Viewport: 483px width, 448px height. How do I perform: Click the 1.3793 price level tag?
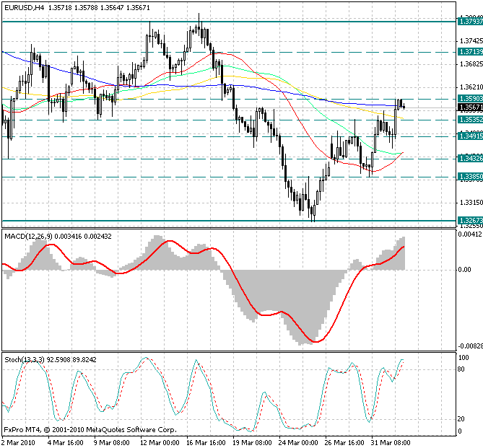tap(470, 22)
